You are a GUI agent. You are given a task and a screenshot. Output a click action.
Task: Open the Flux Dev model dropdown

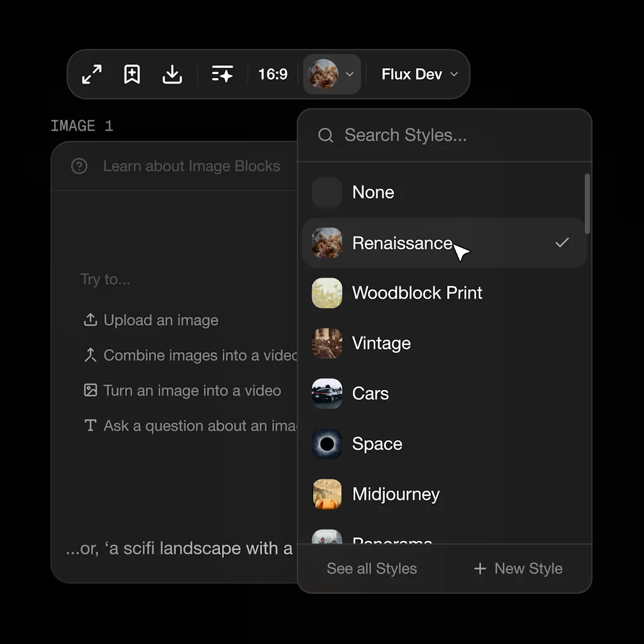[419, 74]
